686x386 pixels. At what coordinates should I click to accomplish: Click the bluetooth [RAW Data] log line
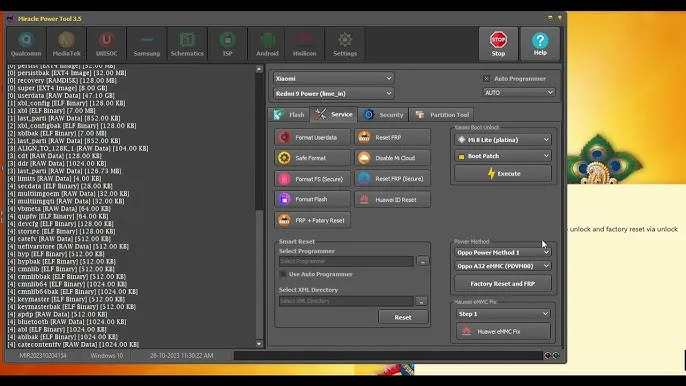tap(66, 322)
